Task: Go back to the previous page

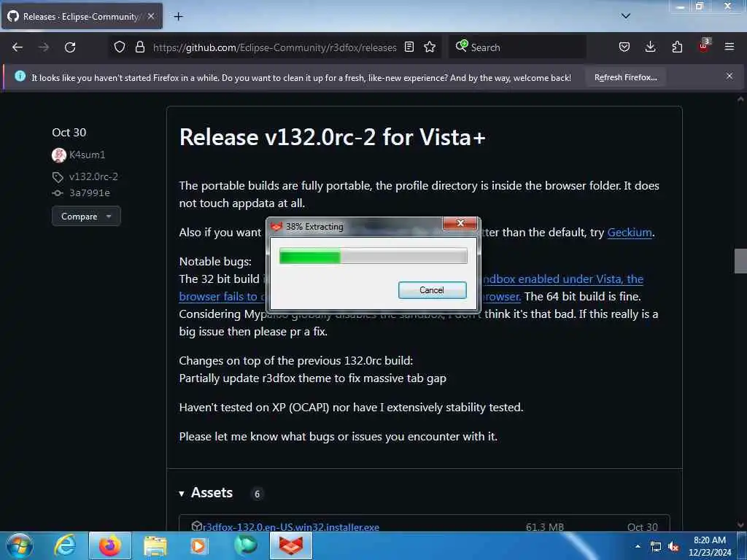Action: [18, 47]
